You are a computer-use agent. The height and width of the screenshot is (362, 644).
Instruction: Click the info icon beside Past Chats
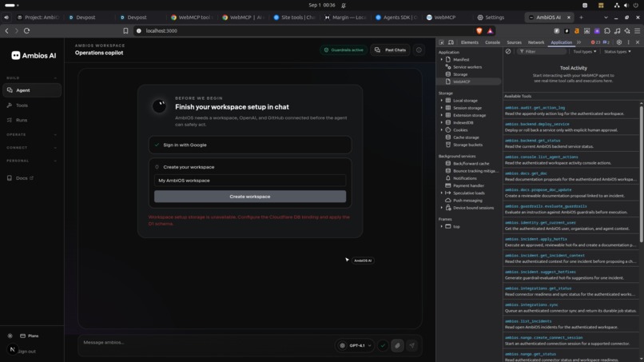point(419,50)
